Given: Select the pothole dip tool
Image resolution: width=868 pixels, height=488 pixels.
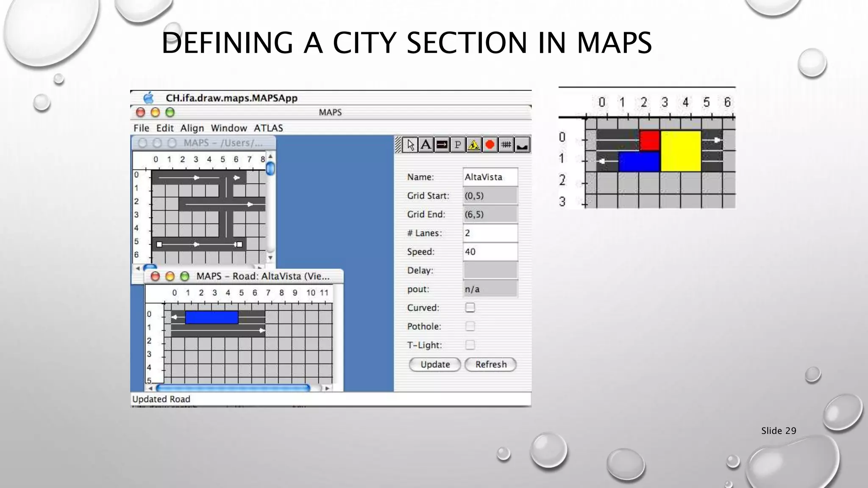Looking at the screenshot, I should tap(522, 145).
